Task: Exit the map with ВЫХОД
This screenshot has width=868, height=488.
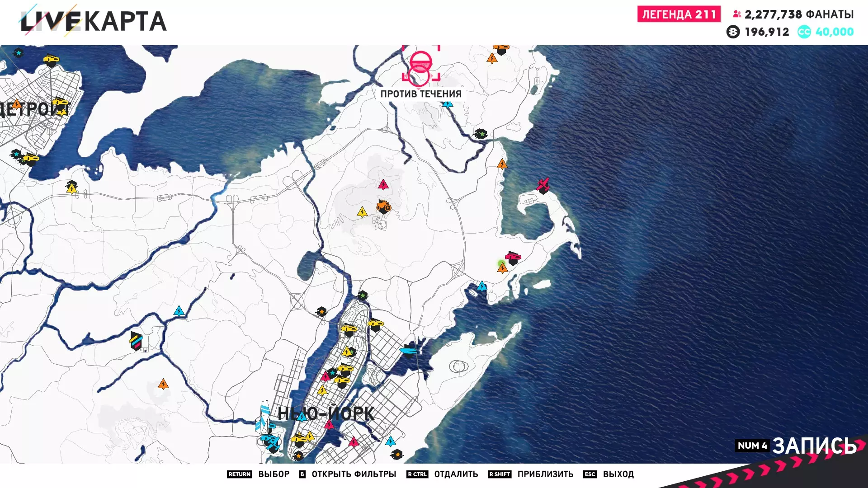Action: click(x=618, y=474)
